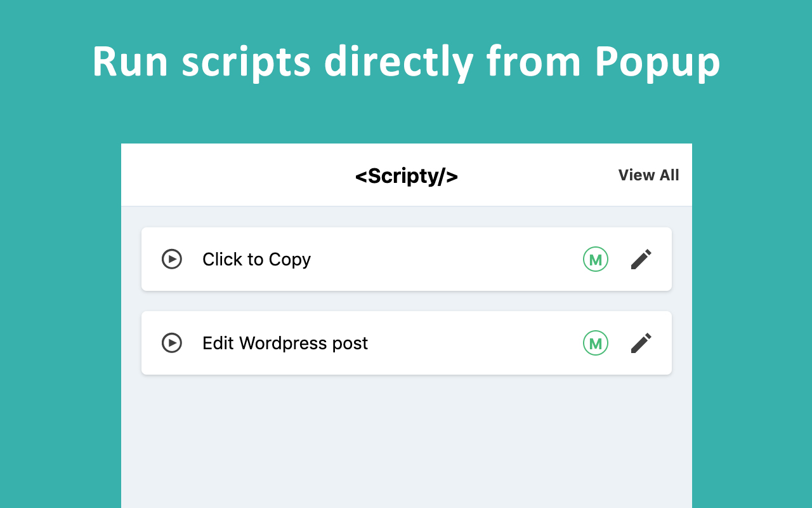Select the Scripty title in the header
This screenshot has height=508, width=812.
[x=406, y=175]
